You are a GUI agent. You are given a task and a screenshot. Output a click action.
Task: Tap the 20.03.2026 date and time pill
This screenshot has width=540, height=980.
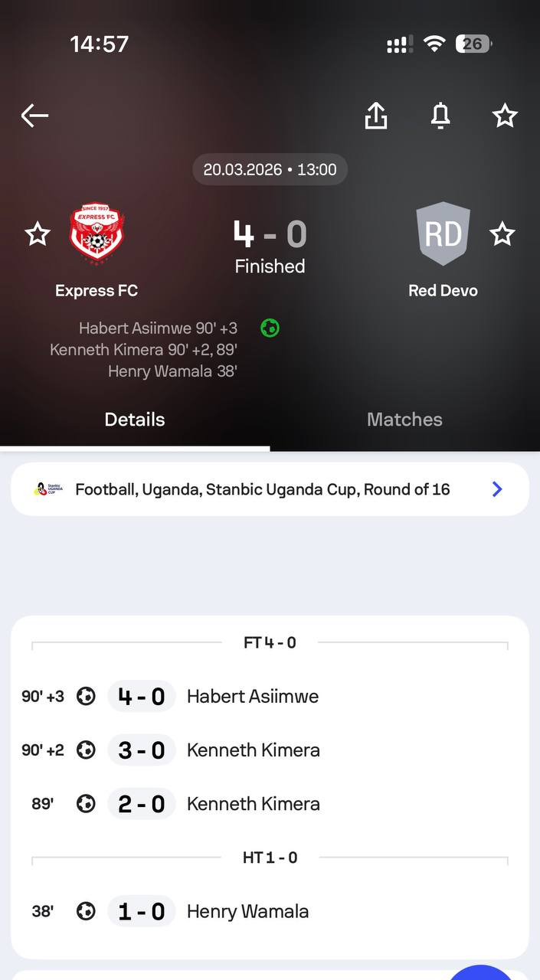[270, 169]
